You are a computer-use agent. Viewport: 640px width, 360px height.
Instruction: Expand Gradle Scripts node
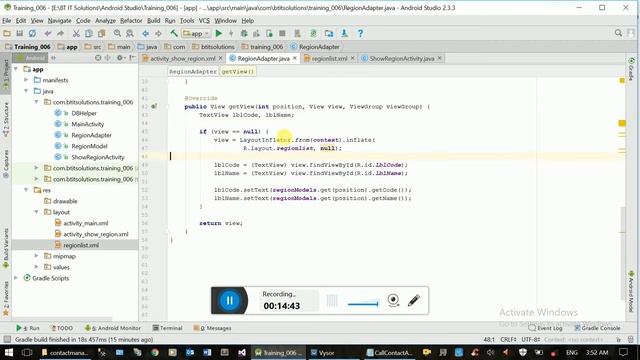16,278
